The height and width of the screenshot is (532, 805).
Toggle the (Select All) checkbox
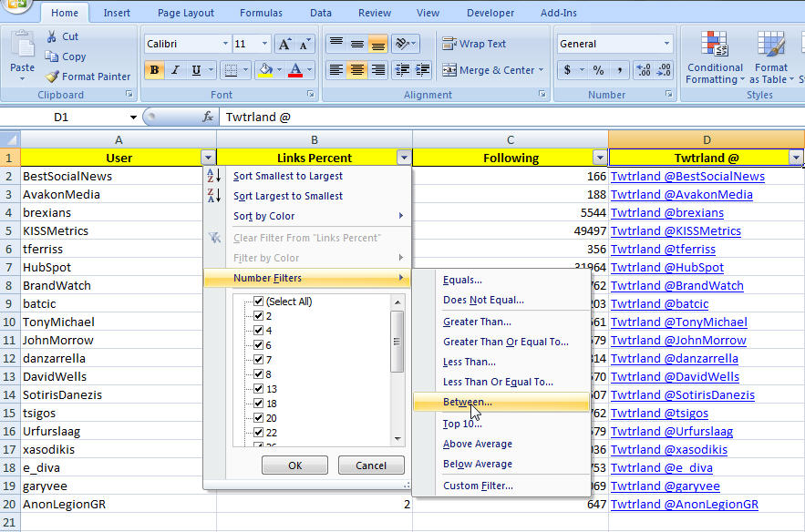click(259, 302)
